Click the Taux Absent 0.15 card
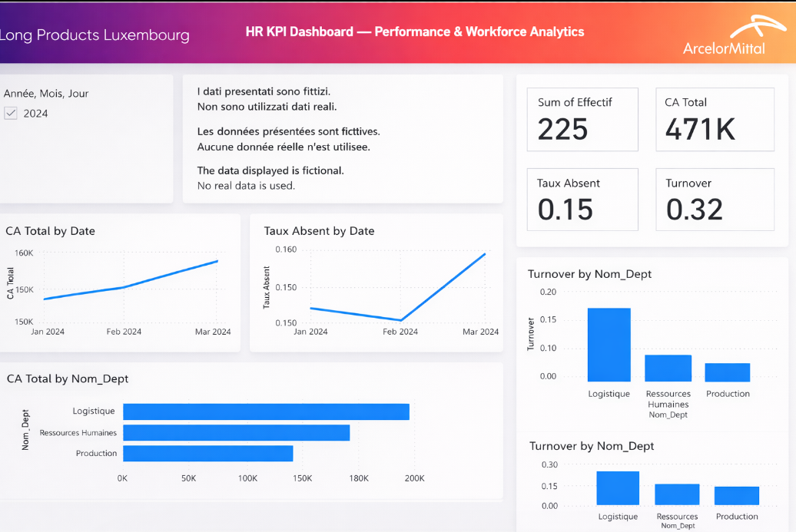 (x=582, y=200)
